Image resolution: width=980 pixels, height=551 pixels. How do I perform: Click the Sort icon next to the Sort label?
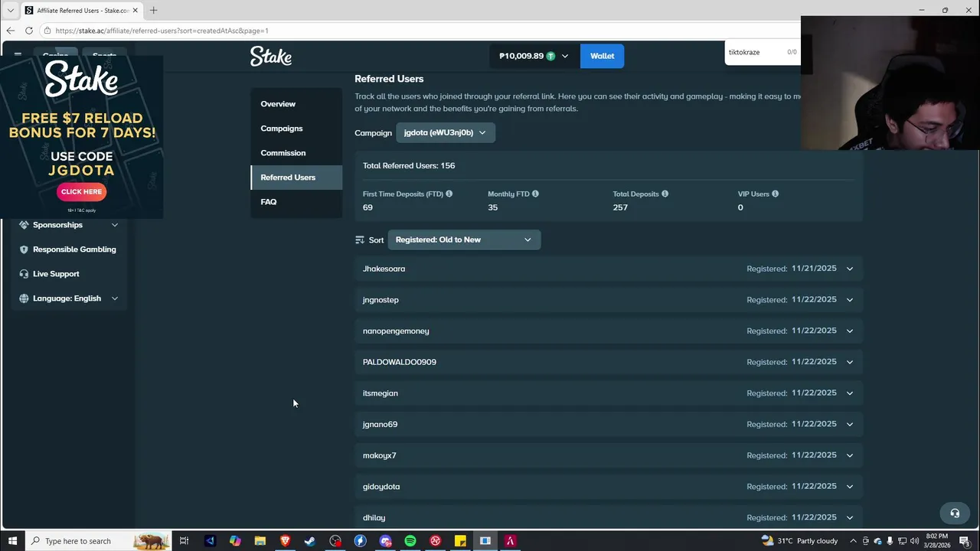click(x=360, y=240)
